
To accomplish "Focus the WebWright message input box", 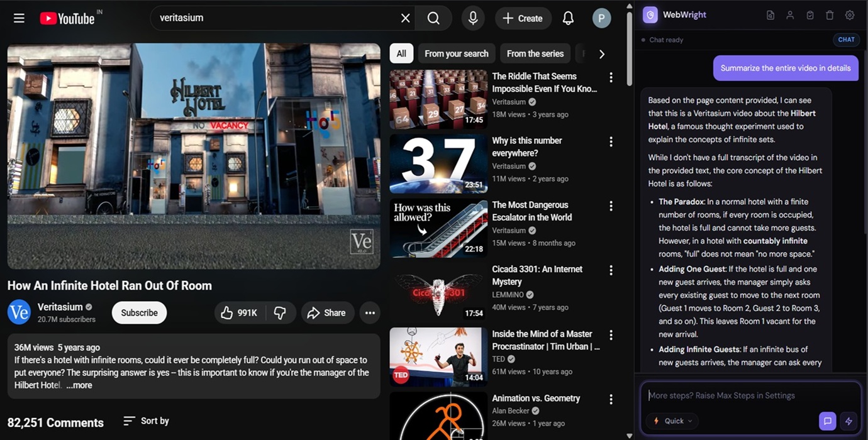I will [751, 395].
